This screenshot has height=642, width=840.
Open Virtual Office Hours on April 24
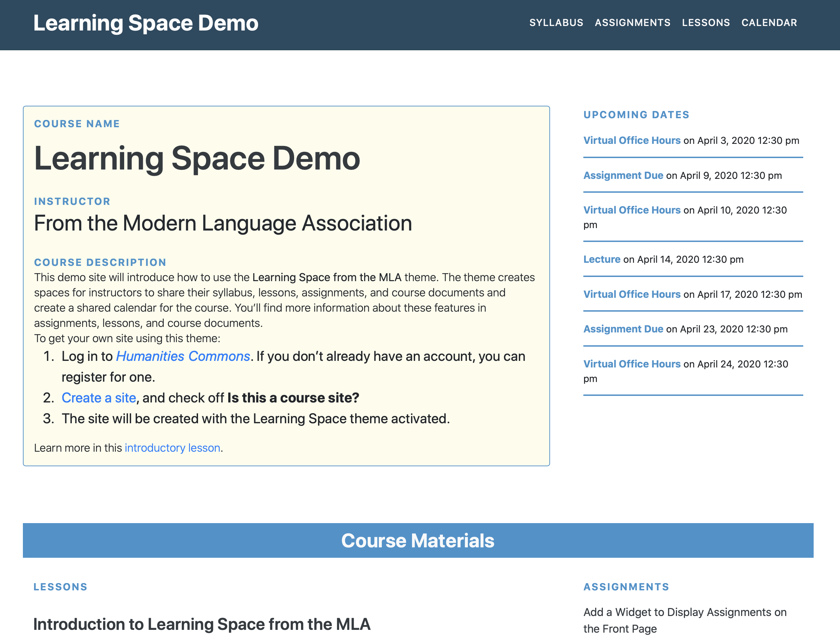pos(632,364)
